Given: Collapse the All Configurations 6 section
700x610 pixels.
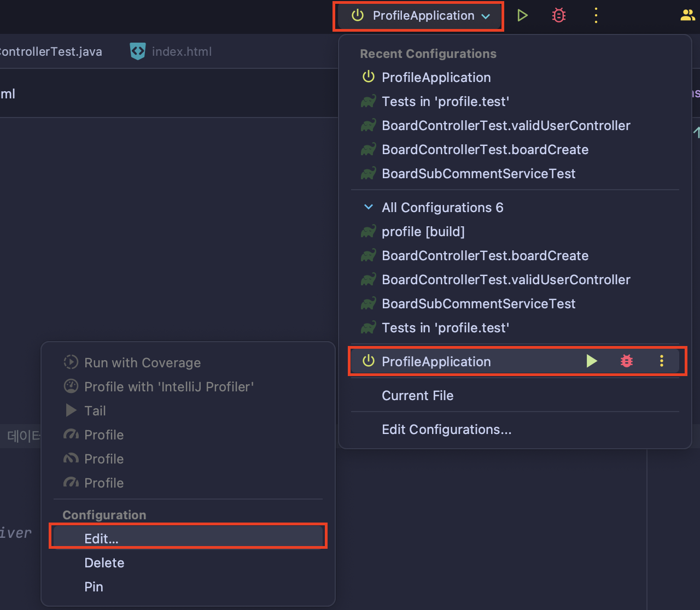Looking at the screenshot, I should point(369,207).
